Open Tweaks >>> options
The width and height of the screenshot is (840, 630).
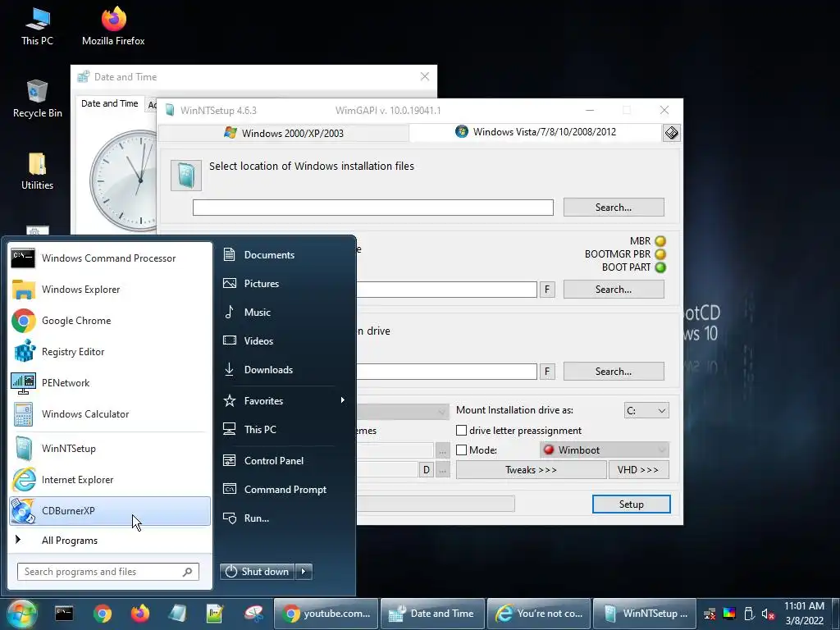click(x=531, y=470)
